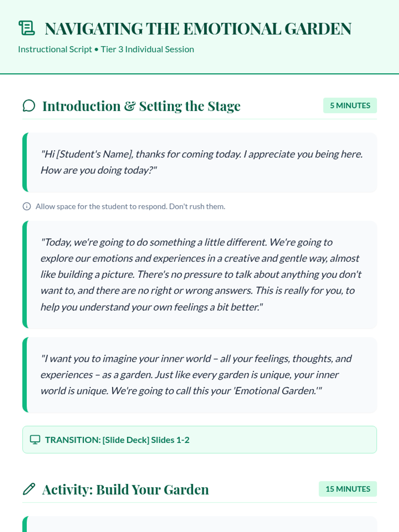
Task: Click the text "How are you doing today?"
Action: pos(98,170)
